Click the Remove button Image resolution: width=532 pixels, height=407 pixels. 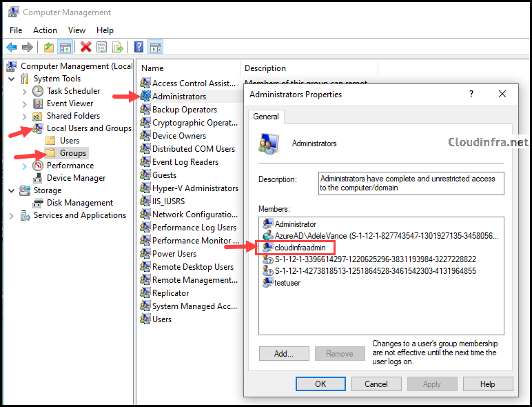pyautogui.click(x=340, y=354)
